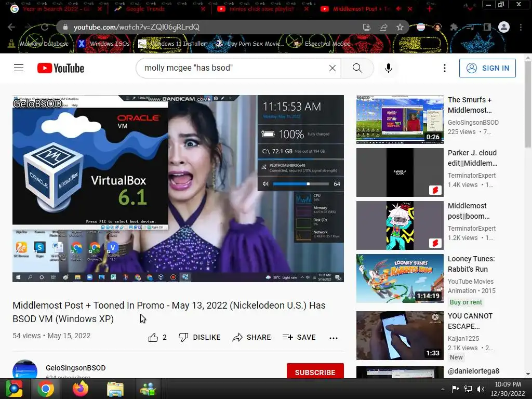532x399 pixels.
Task: Click the SIGN IN button
Action: (487, 68)
